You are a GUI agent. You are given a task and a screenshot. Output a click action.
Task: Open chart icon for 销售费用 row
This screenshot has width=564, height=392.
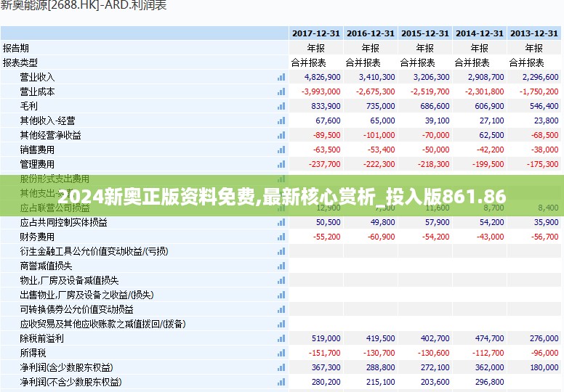(281, 150)
